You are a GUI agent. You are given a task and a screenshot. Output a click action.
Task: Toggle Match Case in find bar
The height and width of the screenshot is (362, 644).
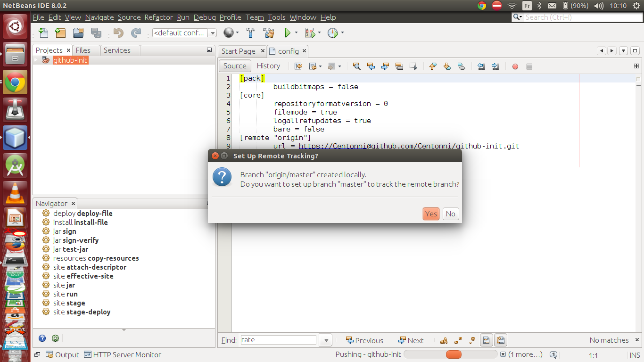point(444,340)
